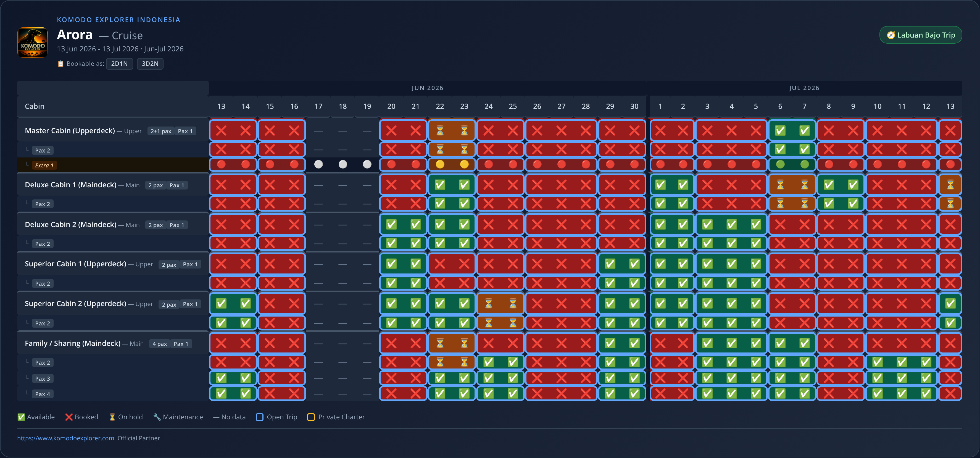Click the Official Partner text
This screenshot has height=458, width=980.
138,438
